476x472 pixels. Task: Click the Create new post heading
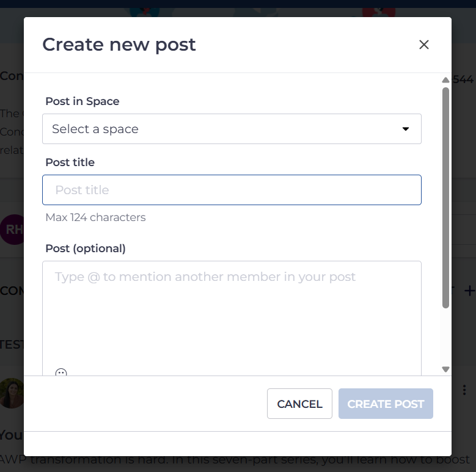(119, 45)
